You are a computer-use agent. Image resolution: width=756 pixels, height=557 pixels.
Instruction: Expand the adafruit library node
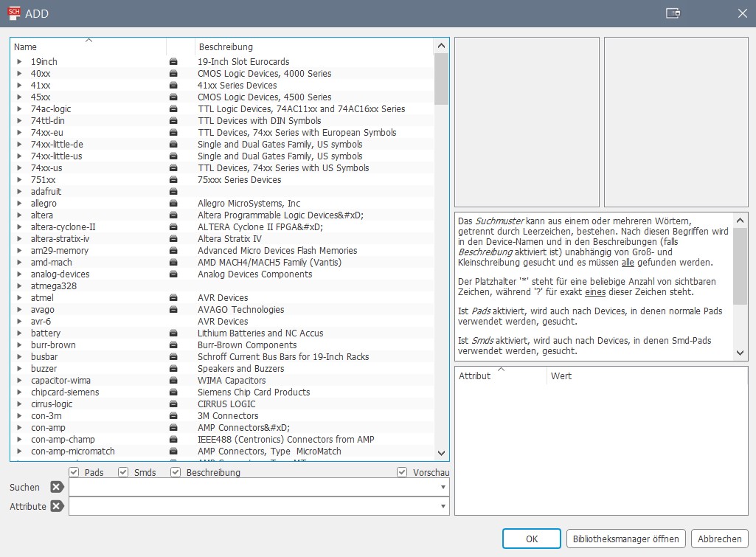coord(19,192)
